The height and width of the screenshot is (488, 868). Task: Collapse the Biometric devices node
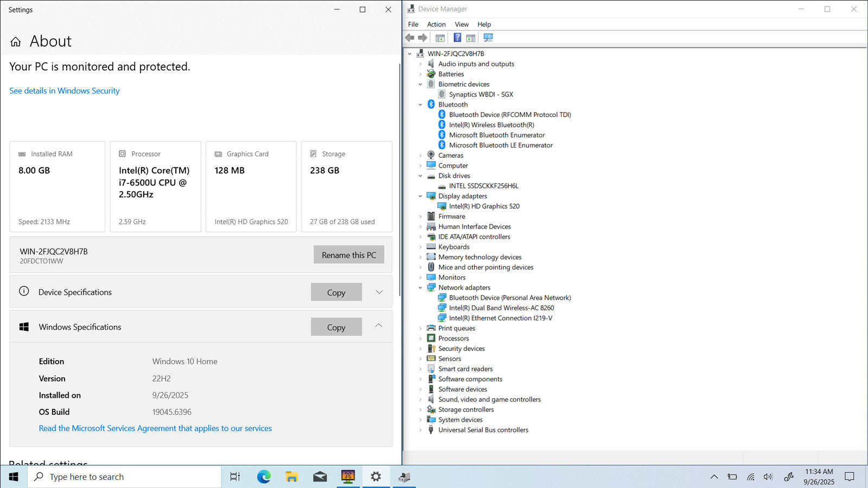coord(420,84)
